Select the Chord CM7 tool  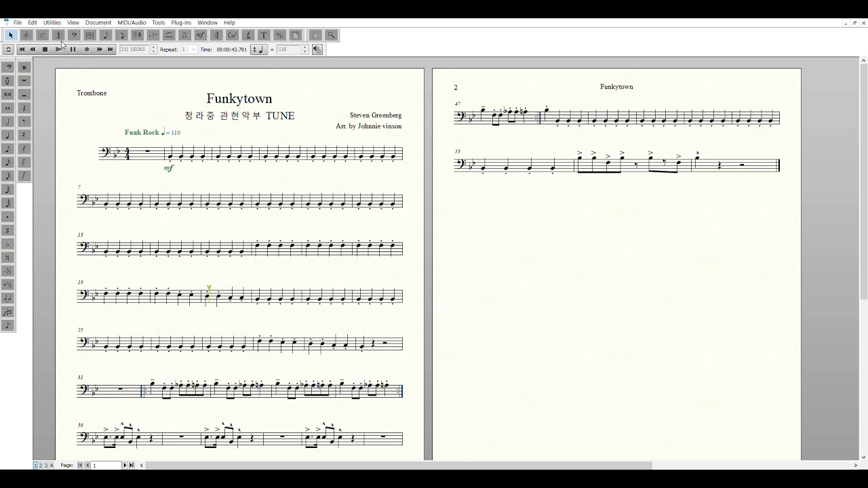(233, 35)
